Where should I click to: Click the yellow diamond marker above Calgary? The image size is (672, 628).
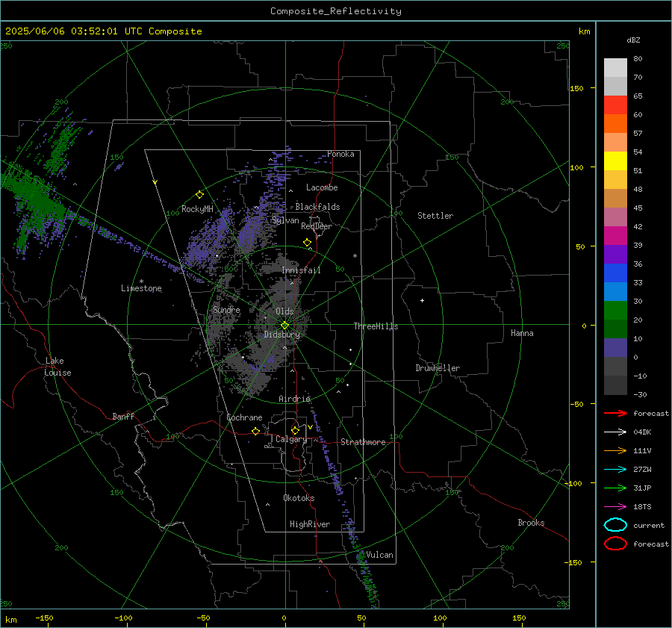coord(295,430)
